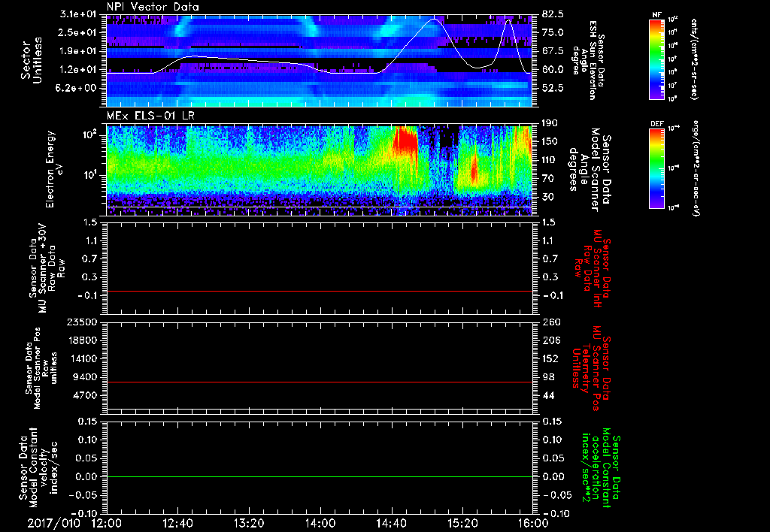Click the 6.2e+00 sector tick value
Screen dimensions: 770x532
pyautogui.click(x=77, y=89)
